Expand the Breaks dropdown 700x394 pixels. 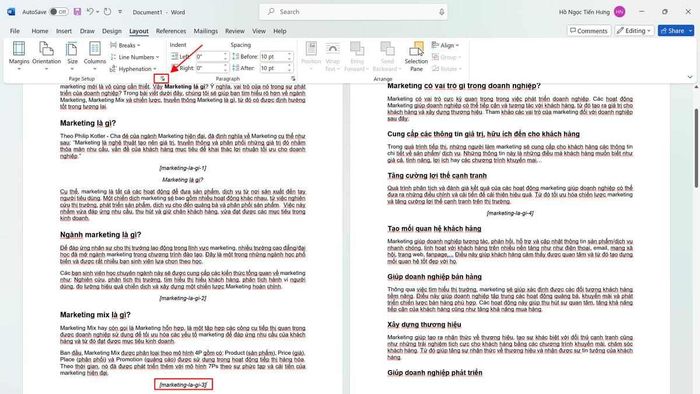pos(125,45)
